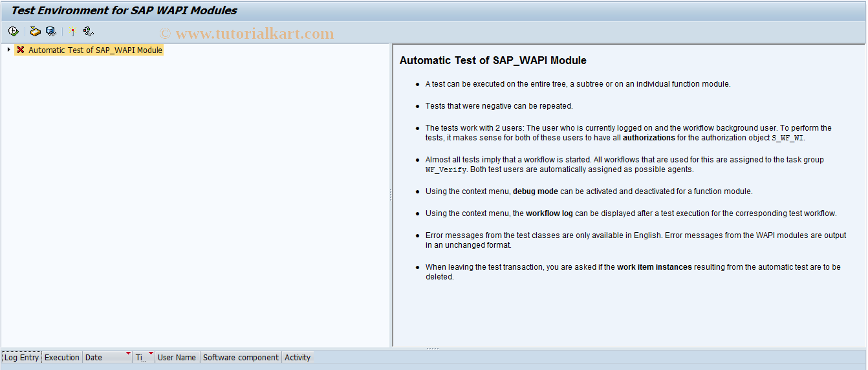Click the text 'Tests that were negative can be repeated.'
Screen dimensions: 868x370
point(499,105)
